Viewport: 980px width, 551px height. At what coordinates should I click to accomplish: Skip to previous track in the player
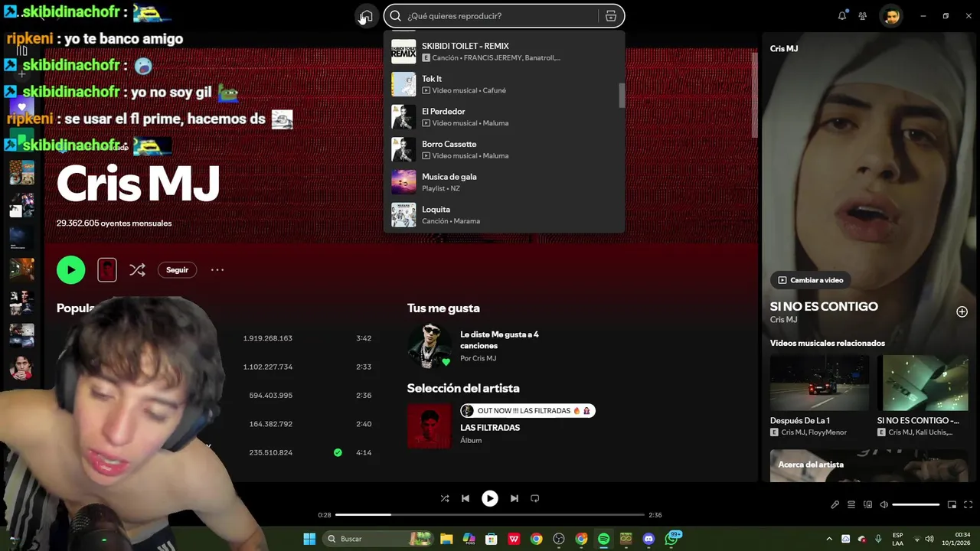(465, 498)
